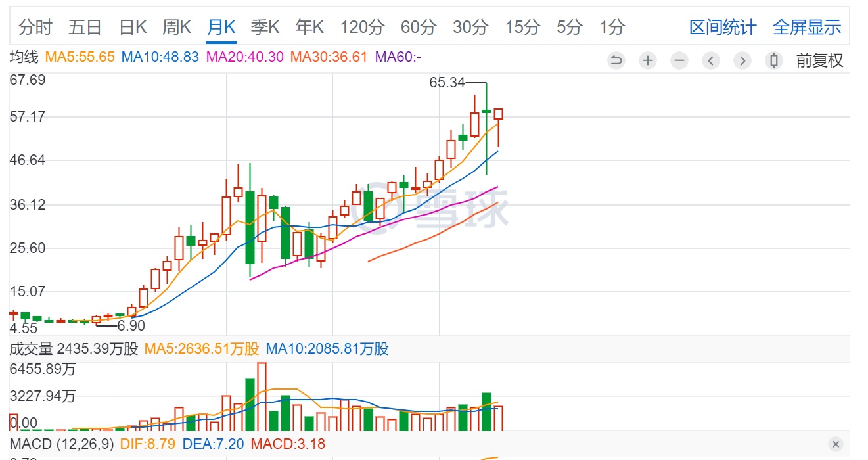868x460 pixels.
Task: Select the 5分 interval tab
Action: pyautogui.click(x=569, y=28)
